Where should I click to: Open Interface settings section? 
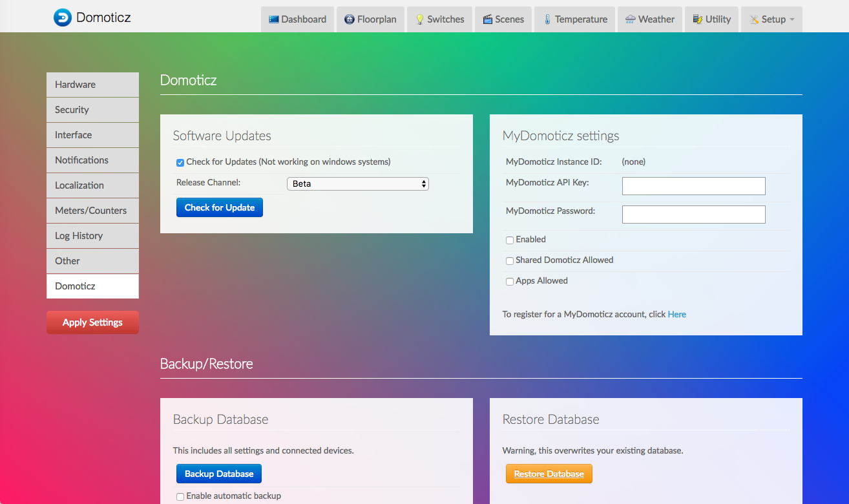point(92,135)
